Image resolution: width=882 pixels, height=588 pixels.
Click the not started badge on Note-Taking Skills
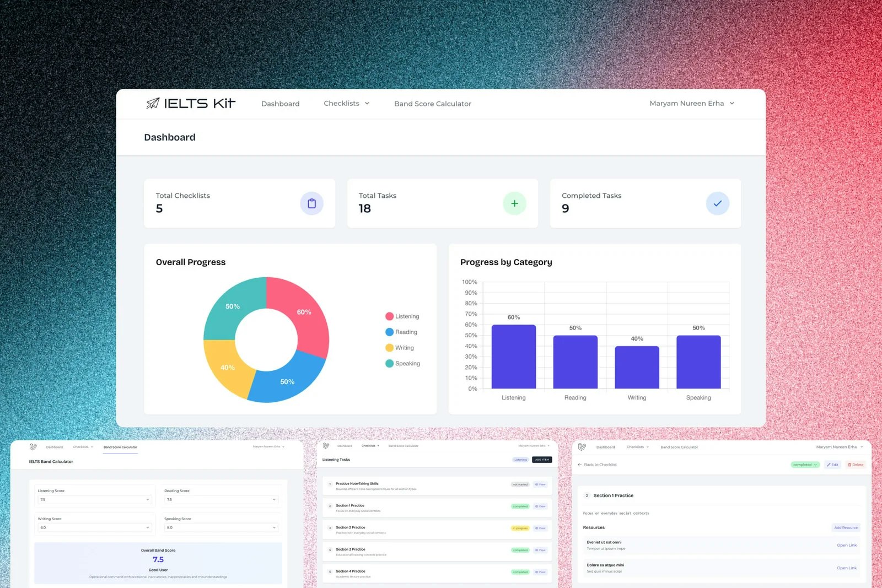point(520,484)
